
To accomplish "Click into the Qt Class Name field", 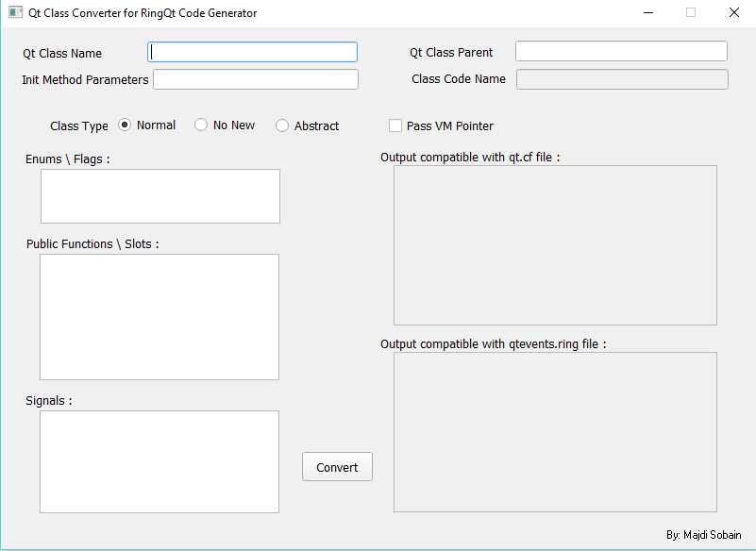I will 252,52.
